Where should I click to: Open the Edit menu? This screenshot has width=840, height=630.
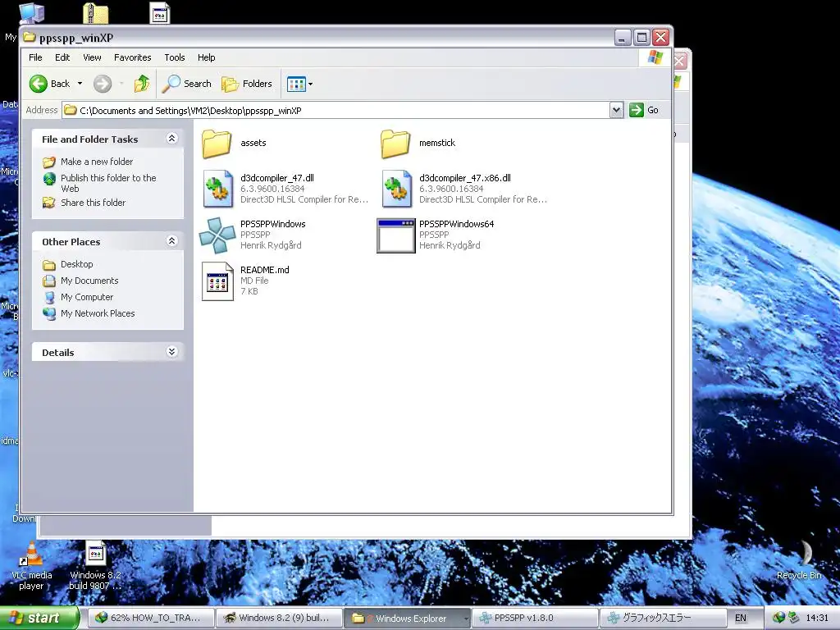(62, 57)
